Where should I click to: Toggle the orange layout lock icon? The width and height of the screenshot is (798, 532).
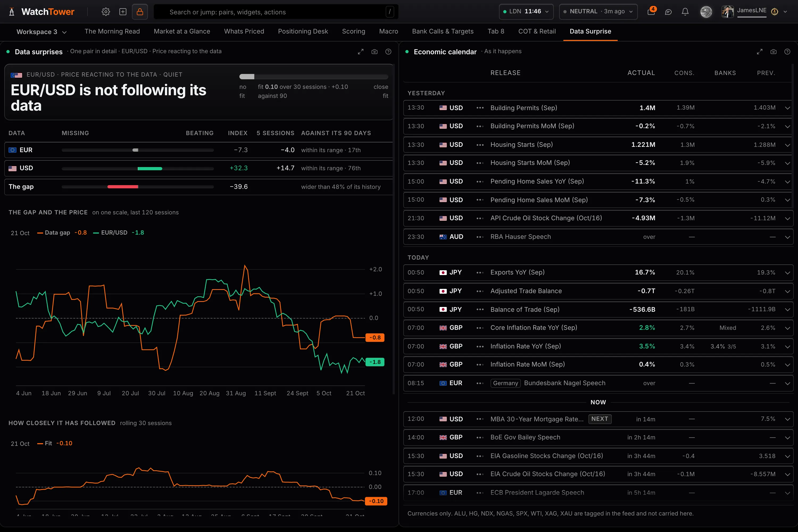click(140, 12)
